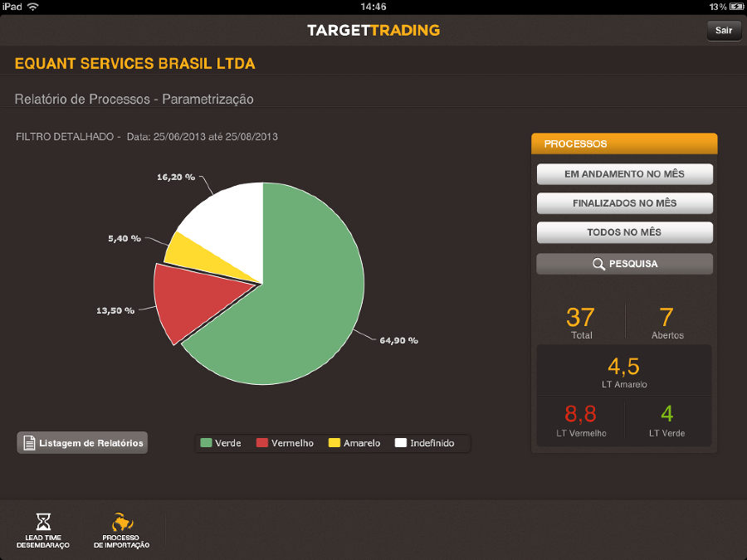Click the Amarelo legend color swatch

point(334,443)
